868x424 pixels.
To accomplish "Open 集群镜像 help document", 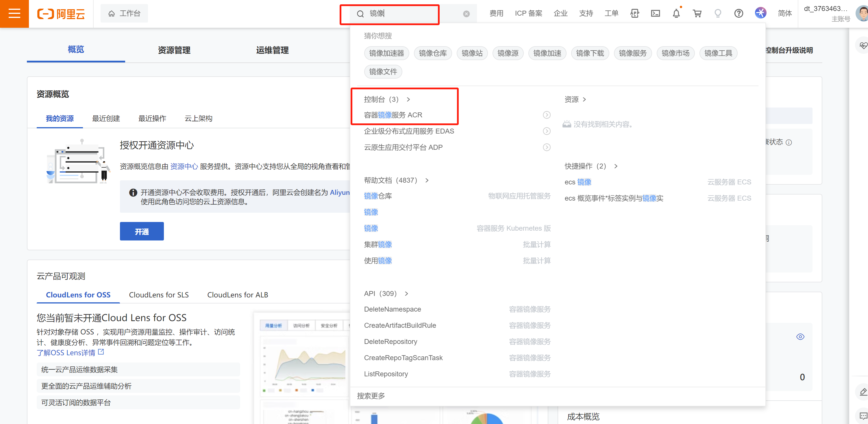I will click(378, 245).
